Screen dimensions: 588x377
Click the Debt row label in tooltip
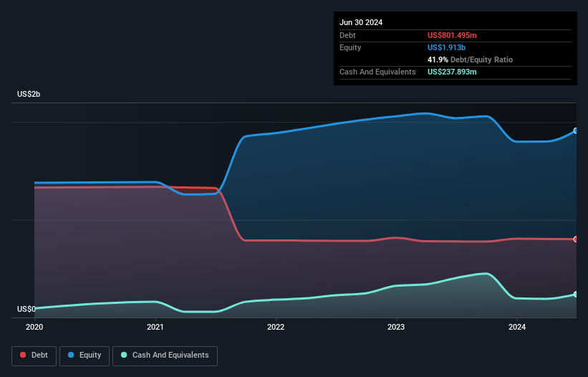click(x=347, y=35)
